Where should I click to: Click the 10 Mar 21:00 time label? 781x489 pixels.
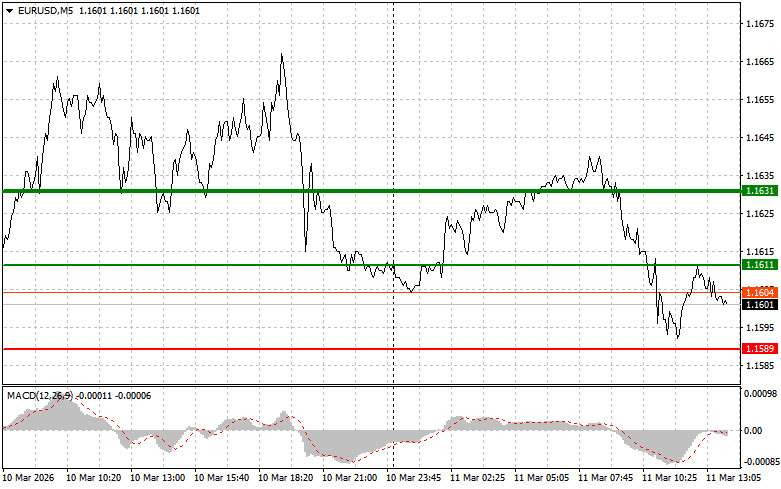pyautogui.click(x=349, y=478)
